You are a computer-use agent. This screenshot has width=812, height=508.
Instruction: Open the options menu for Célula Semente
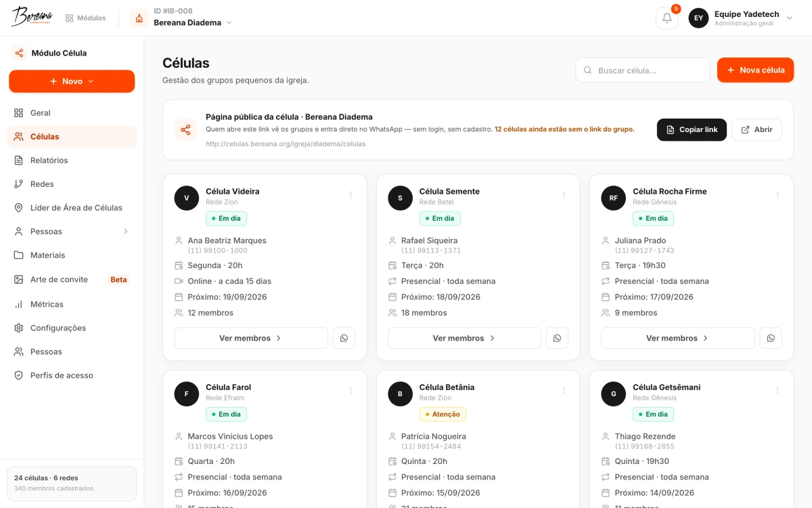click(x=564, y=195)
